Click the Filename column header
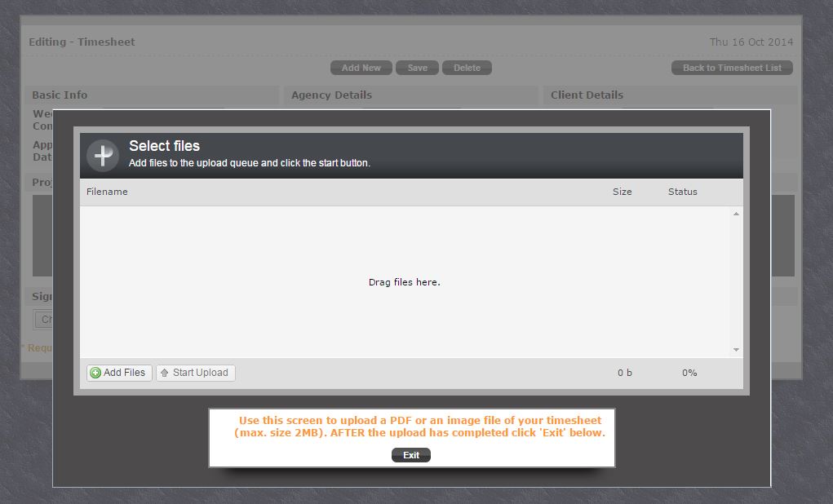 (108, 192)
